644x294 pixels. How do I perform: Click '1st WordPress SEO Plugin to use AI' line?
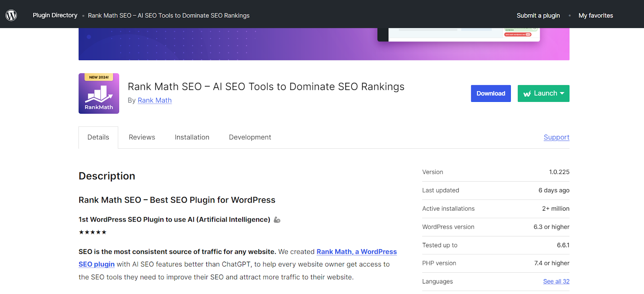174,219
